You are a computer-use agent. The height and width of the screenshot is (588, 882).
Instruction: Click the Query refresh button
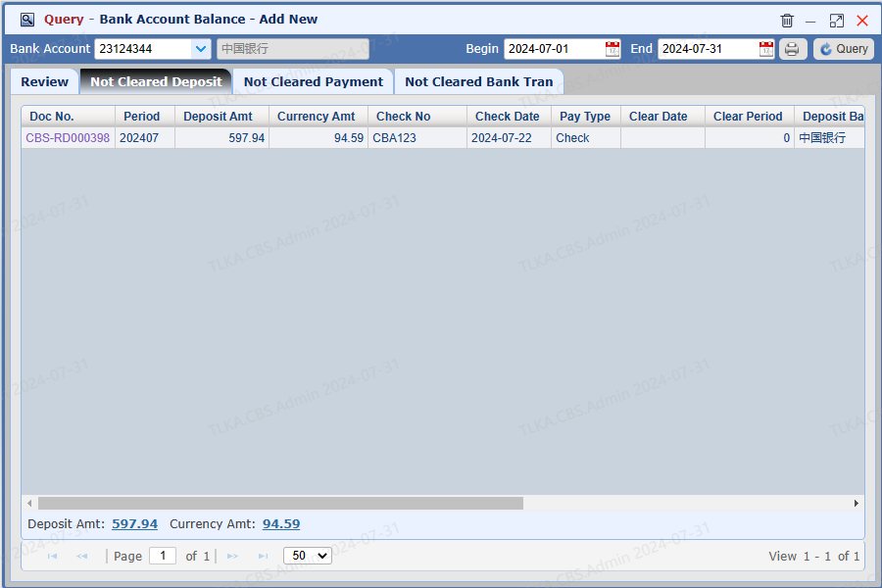[844, 49]
